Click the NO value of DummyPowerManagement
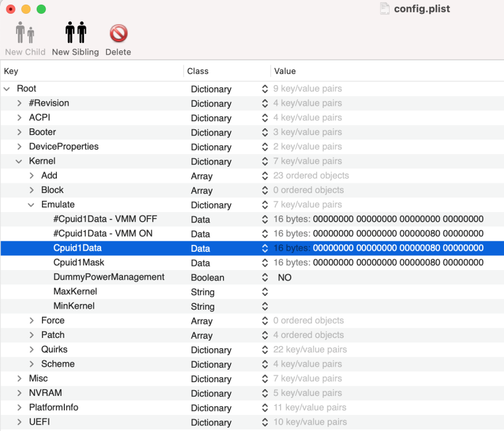Screen dimensions: 504x431 point(285,278)
